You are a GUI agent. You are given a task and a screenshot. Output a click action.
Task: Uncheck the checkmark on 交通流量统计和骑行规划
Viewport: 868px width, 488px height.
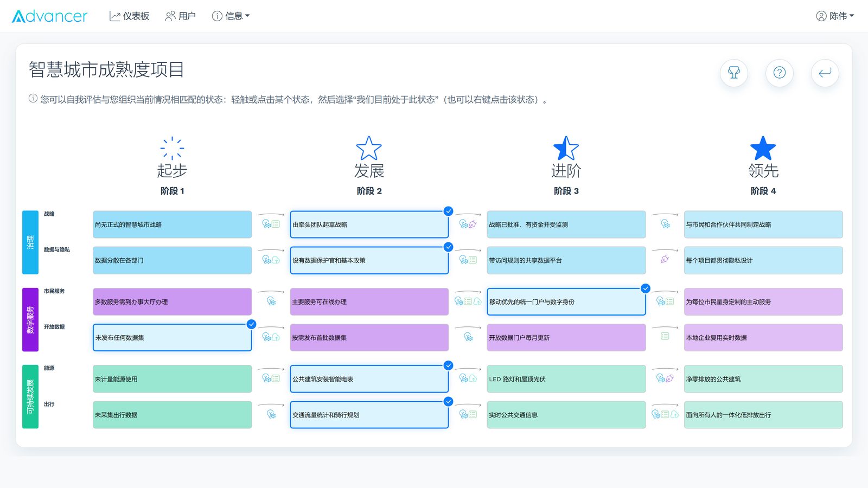[x=448, y=402]
